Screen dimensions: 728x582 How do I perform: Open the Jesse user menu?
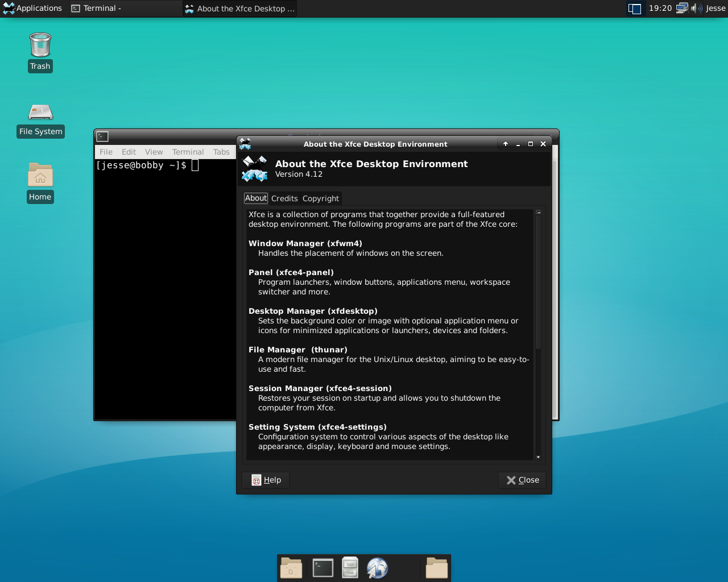tap(715, 9)
